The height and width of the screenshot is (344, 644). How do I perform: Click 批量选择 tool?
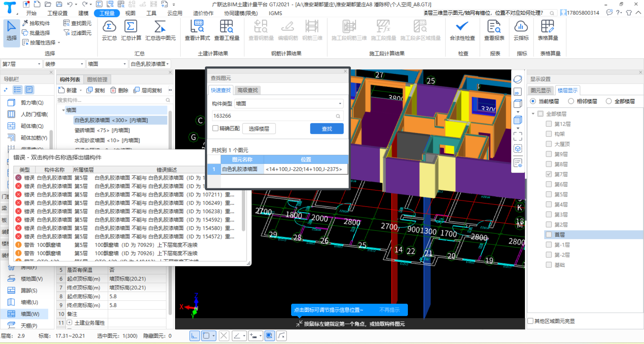pos(36,33)
